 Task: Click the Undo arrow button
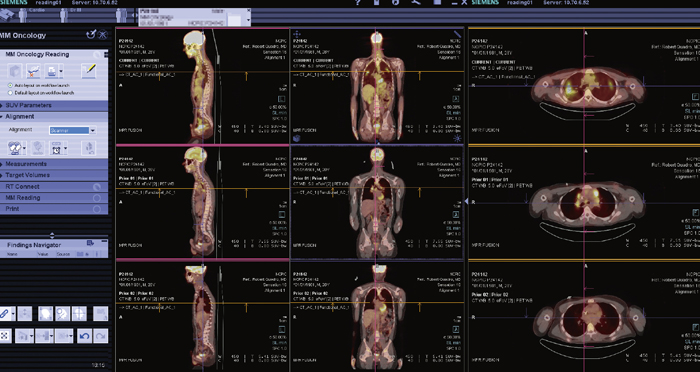(84, 336)
